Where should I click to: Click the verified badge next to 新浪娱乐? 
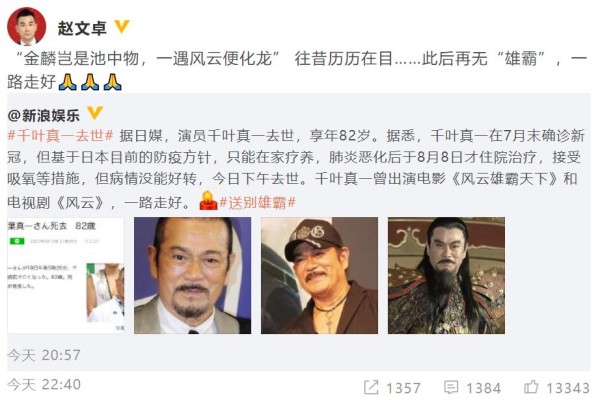(x=95, y=113)
